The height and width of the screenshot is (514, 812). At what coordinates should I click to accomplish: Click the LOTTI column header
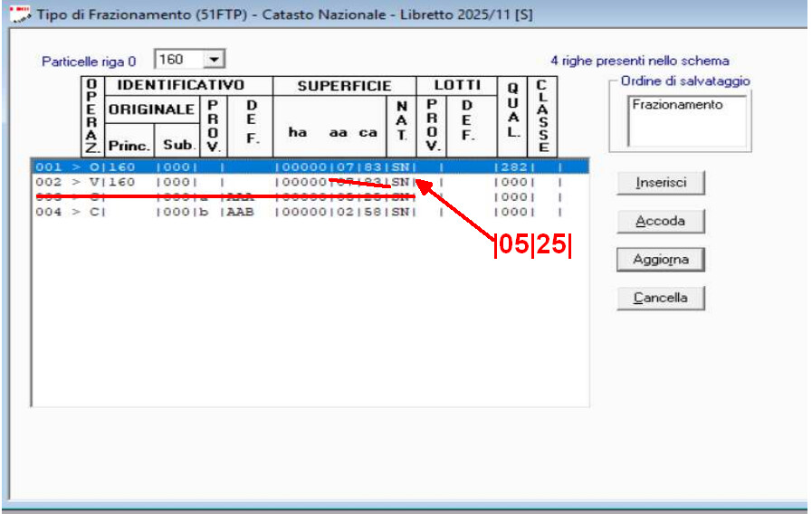[455, 86]
